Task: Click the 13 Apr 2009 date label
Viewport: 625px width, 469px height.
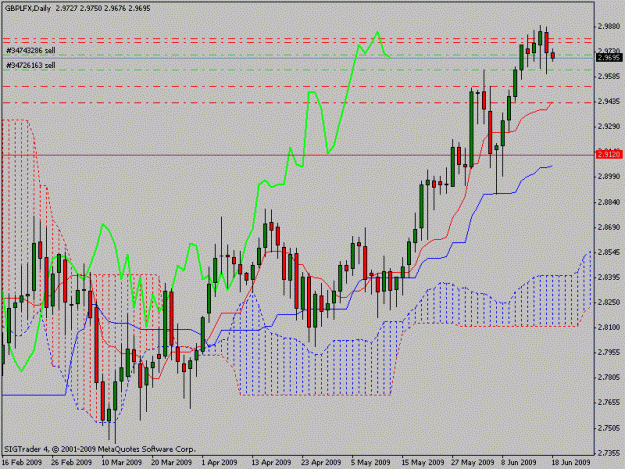Action: 271,462
